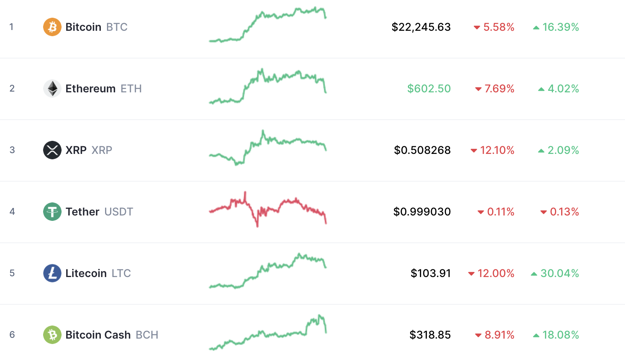The height and width of the screenshot is (364, 625).
Task: Click the blue Litecoin logo icon
Action: (x=52, y=273)
